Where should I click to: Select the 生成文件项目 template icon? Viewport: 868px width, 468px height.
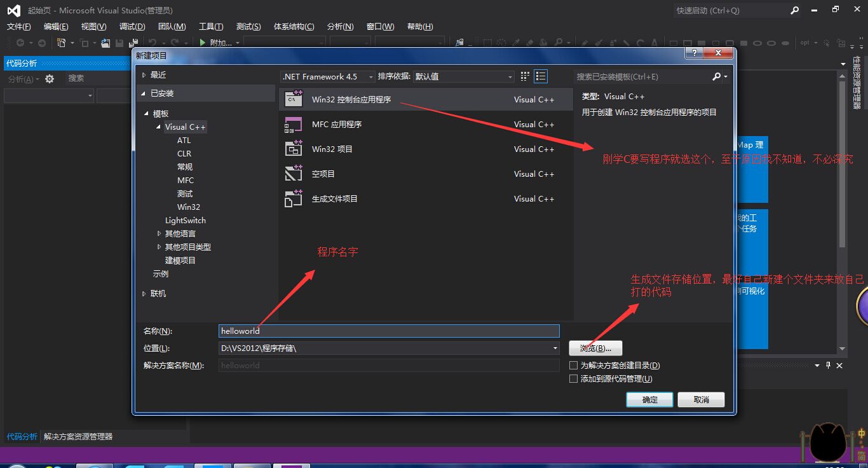pos(294,198)
